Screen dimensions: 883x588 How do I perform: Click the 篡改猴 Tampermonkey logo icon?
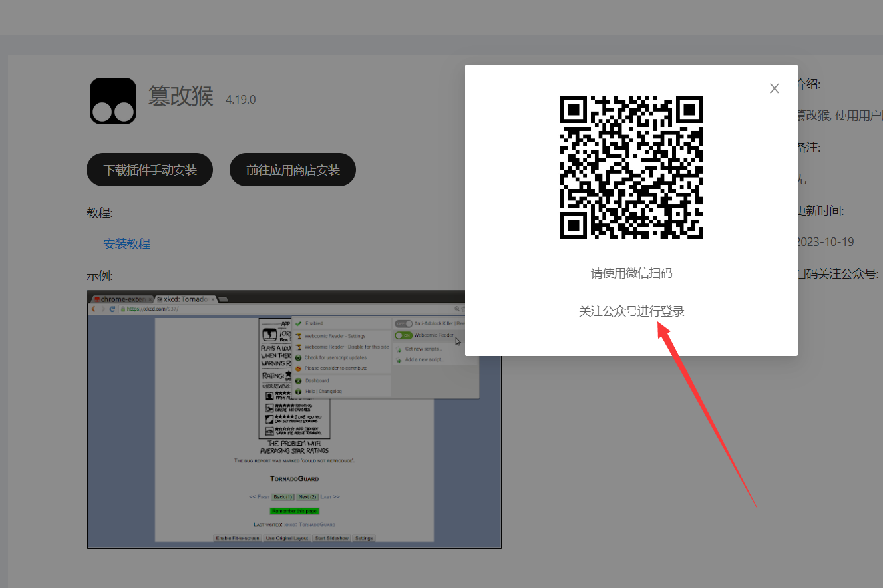pyautogui.click(x=113, y=101)
